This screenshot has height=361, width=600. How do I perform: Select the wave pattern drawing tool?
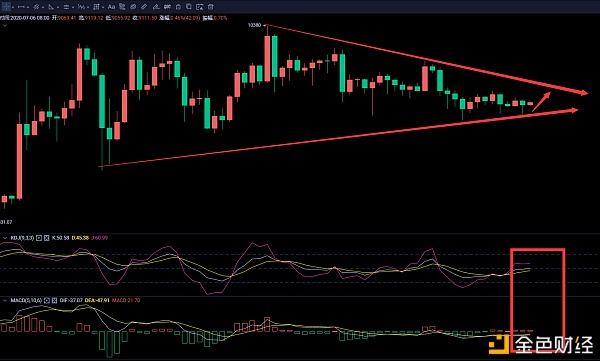click(81, 7)
